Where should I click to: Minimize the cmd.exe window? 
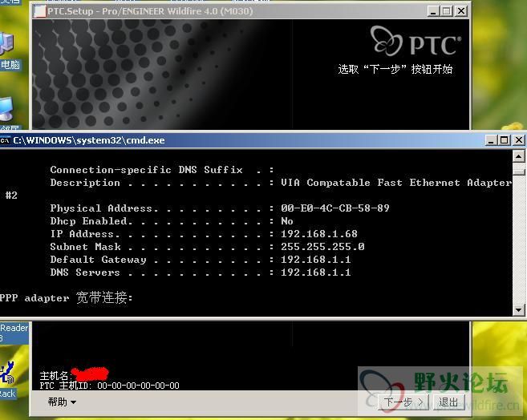[491, 140]
